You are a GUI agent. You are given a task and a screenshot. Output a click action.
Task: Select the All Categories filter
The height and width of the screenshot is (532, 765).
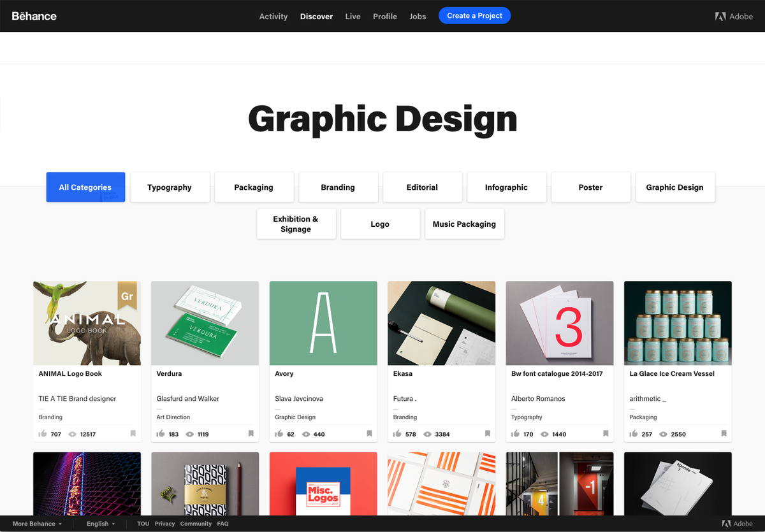(85, 187)
